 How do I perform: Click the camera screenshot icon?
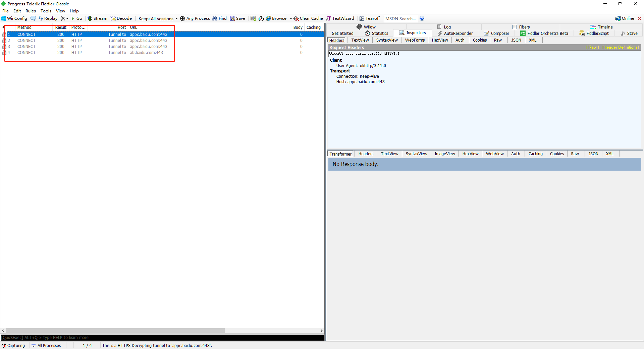(253, 18)
